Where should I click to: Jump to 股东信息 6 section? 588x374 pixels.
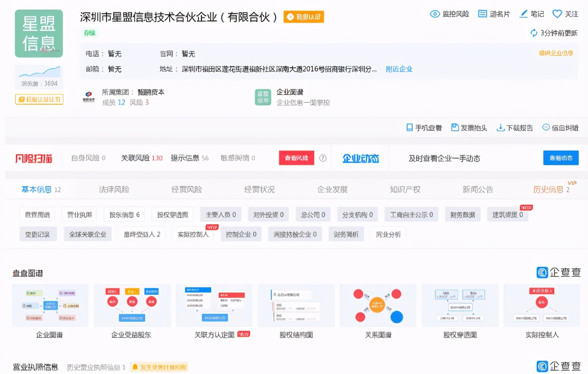(124, 215)
